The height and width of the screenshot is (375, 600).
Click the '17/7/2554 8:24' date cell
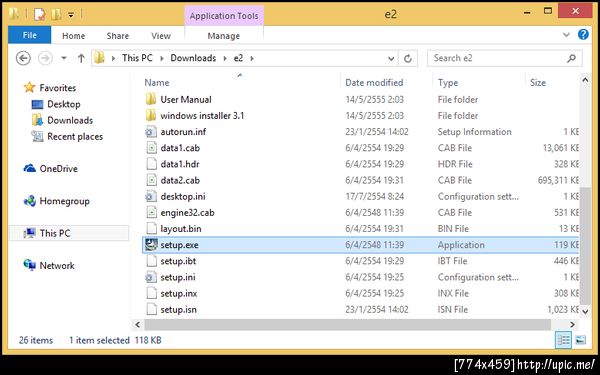click(374, 197)
